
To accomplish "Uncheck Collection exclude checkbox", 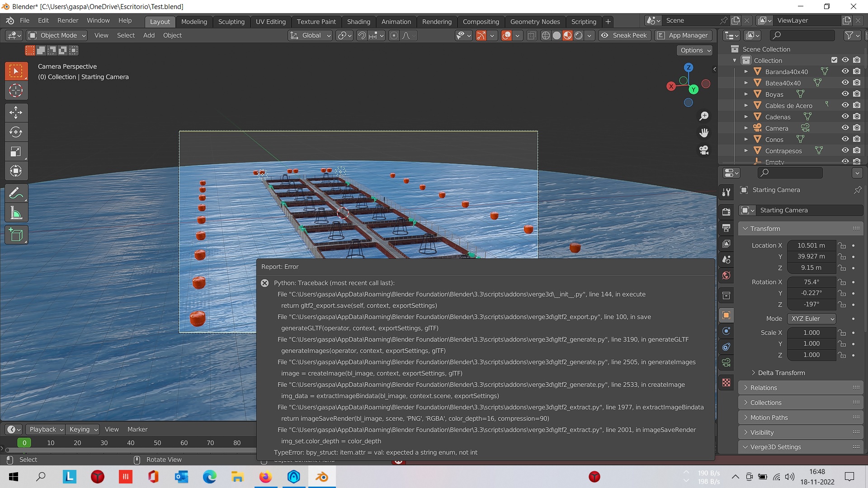I will pos(834,60).
